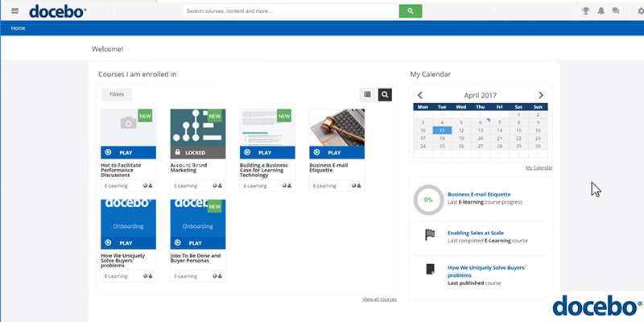The height and width of the screenshot is (322, 644).
Task: Click the course search magnifier icon
Action: (x=385, y=94)
